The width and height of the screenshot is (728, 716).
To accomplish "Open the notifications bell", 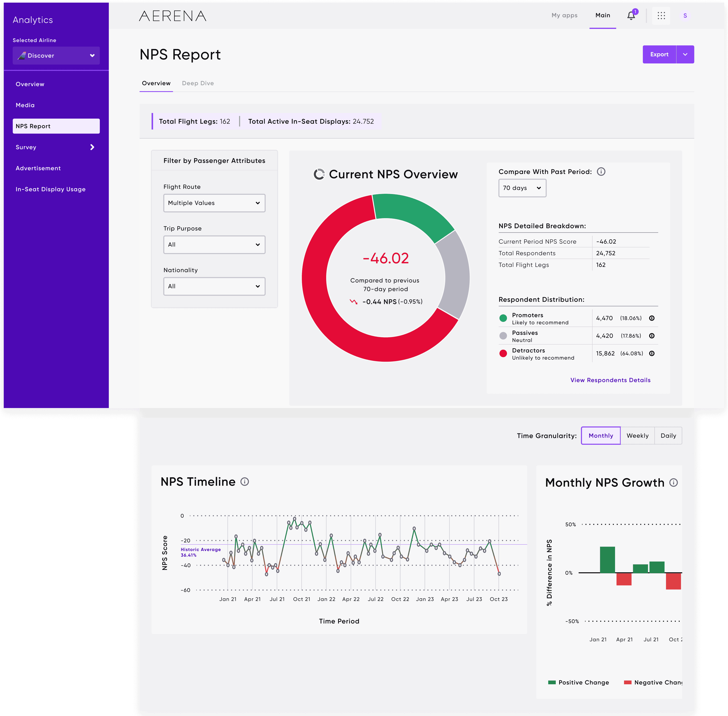I will (x=631, y=15).
